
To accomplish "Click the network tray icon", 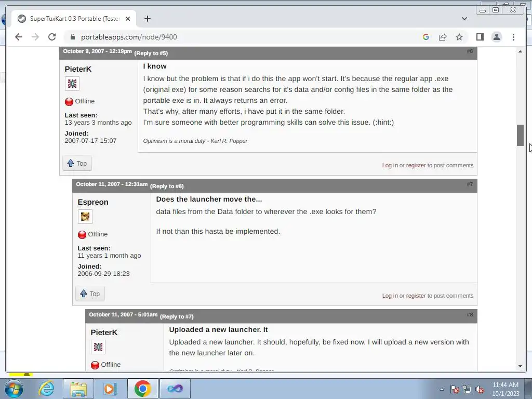I will tap(467, 390).
